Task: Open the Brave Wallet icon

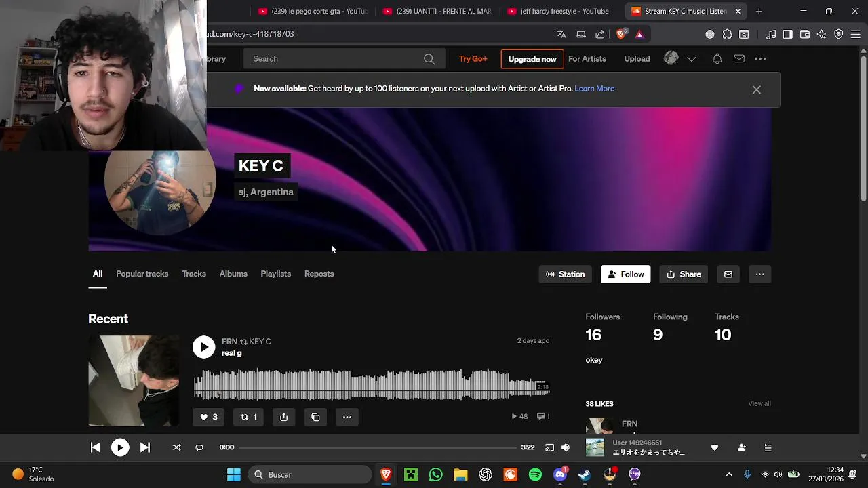Action: point(805,34)
